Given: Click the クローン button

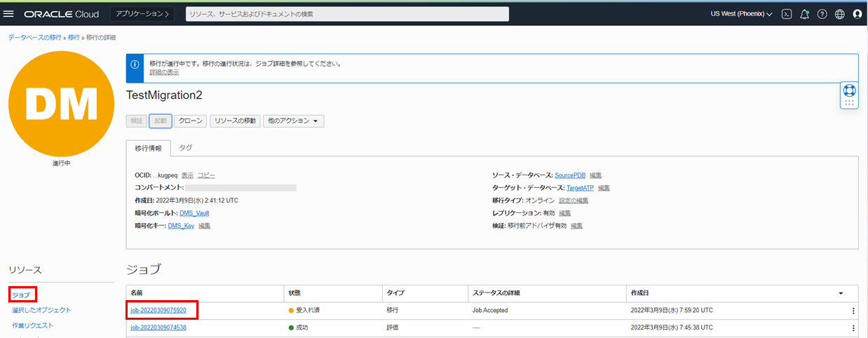Looking at the screenshot, I should (x=190, y=121).
